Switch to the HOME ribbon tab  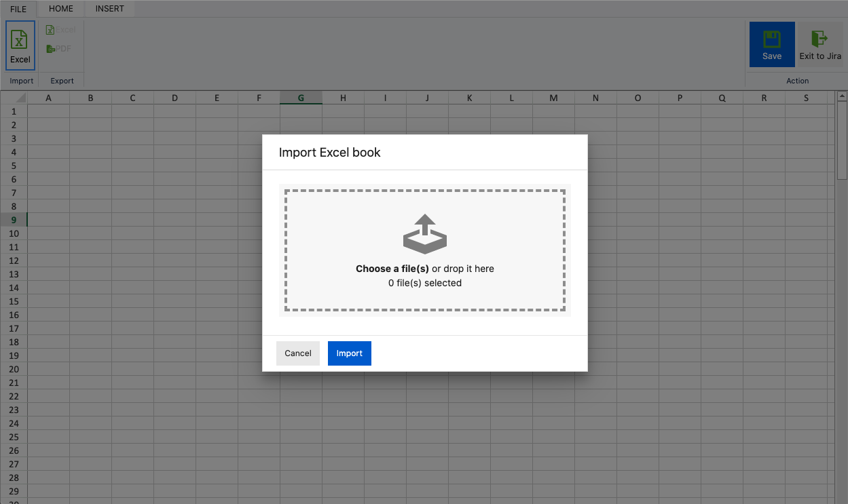[x=60, y=8]
